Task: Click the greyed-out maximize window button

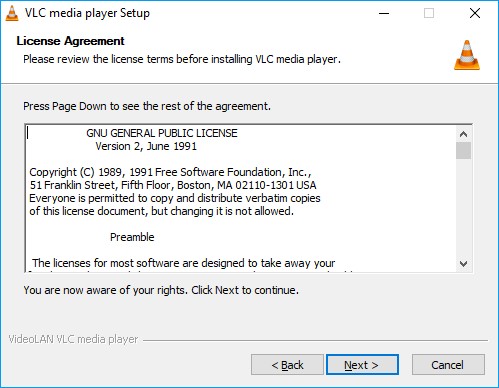Action: coord(429,13)
